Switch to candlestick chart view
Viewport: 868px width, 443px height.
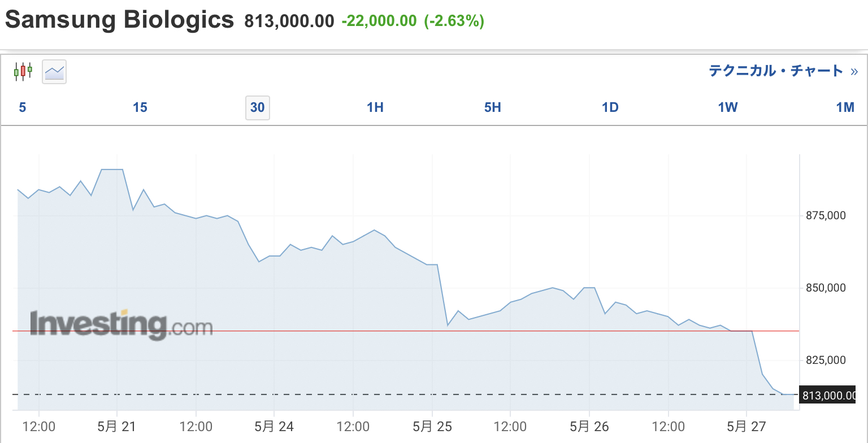(23, 71)
